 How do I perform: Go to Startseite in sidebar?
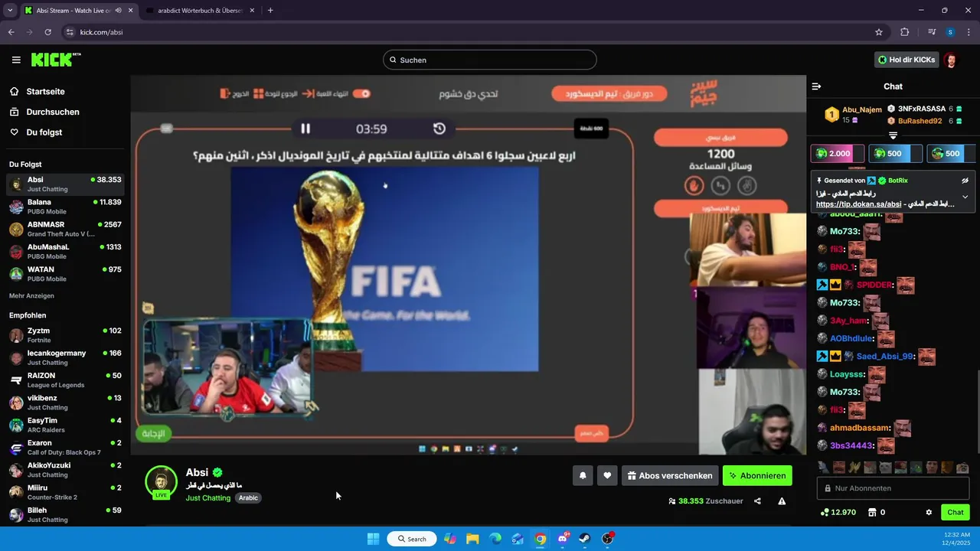45,91
